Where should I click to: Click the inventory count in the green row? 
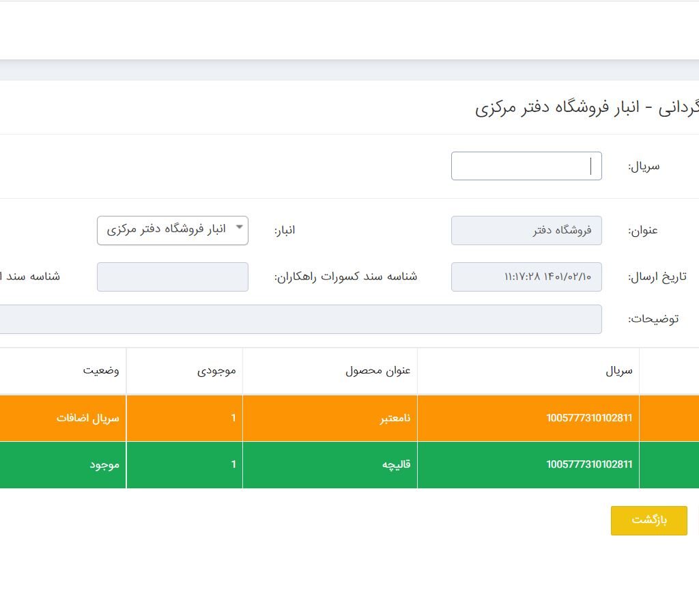pyautogui.click(x=233, y=464)
